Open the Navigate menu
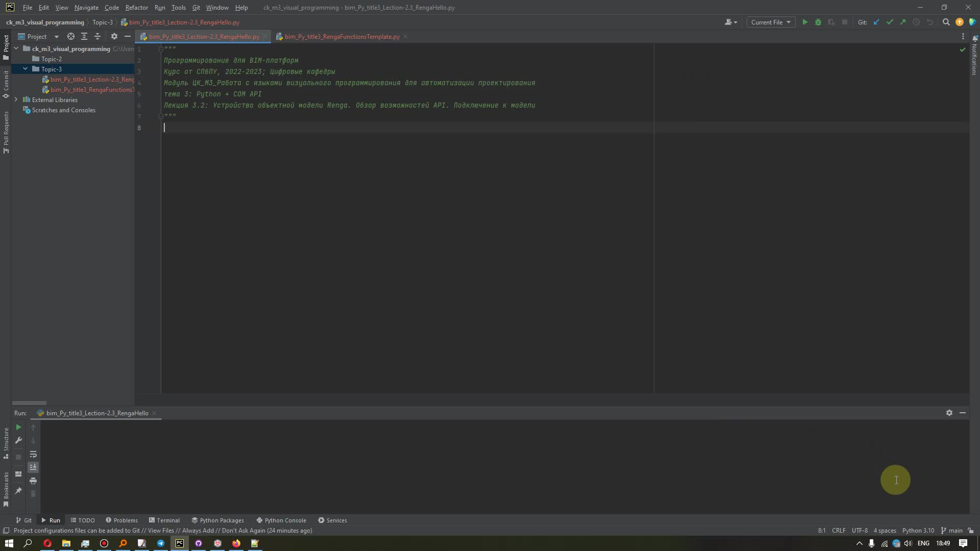 pos(86,8)
